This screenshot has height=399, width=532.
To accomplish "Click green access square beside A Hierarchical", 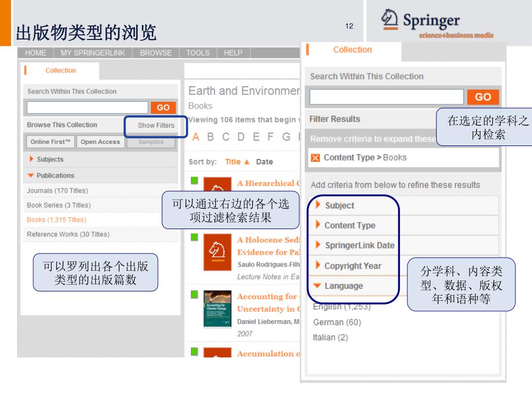I will coord(194,180).
